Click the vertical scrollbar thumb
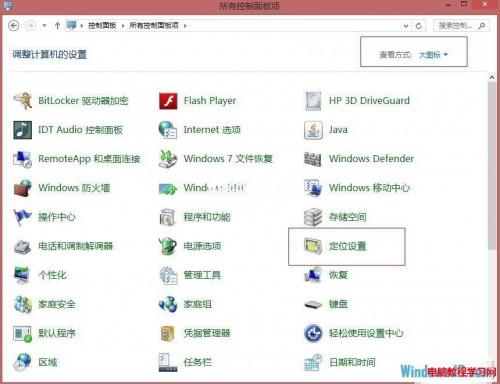 coord(492,166)
